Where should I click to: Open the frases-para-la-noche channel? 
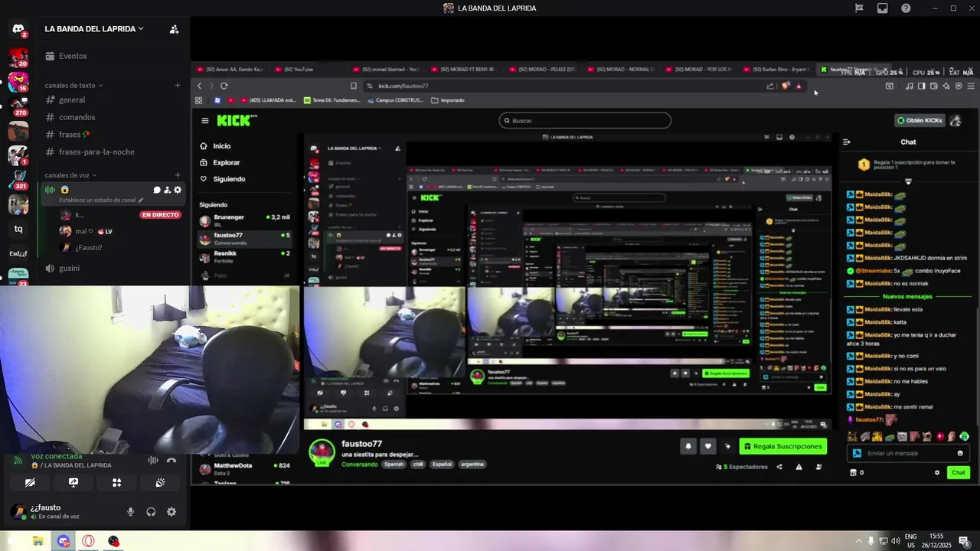[x=96, y=152]
